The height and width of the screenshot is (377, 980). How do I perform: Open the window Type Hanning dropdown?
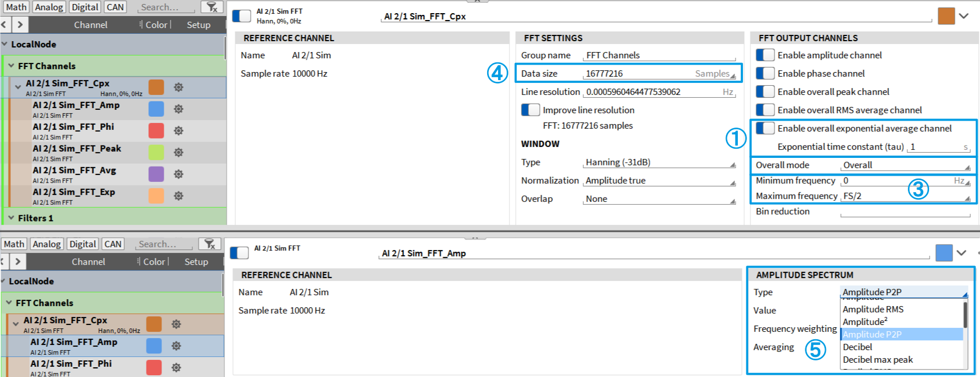tap(659, 163)
